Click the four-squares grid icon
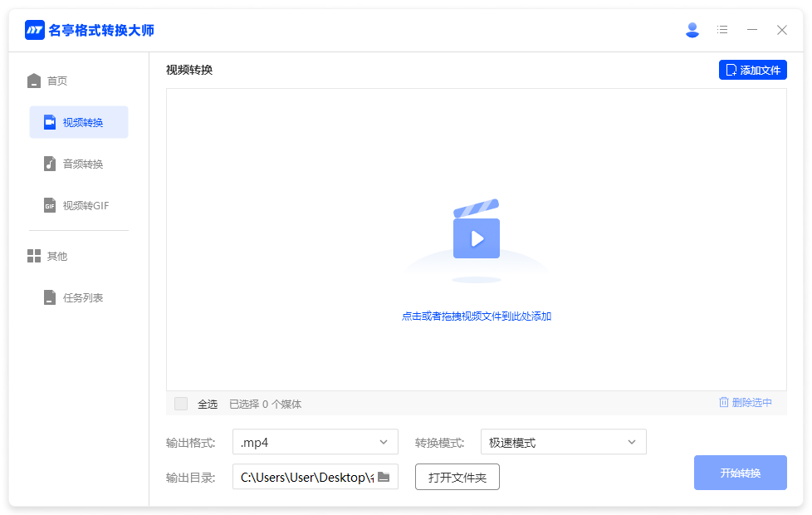The width and height of the screenshot is (812, 515). [34, 256]
